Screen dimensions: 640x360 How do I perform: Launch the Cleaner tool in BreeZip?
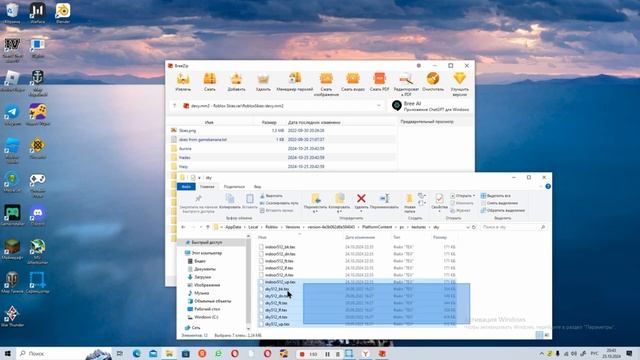pyautogui.click(x=433, y=82)
